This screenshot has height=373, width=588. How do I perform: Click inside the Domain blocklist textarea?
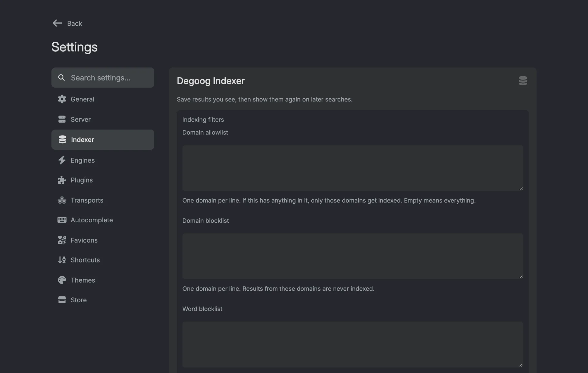352,256
